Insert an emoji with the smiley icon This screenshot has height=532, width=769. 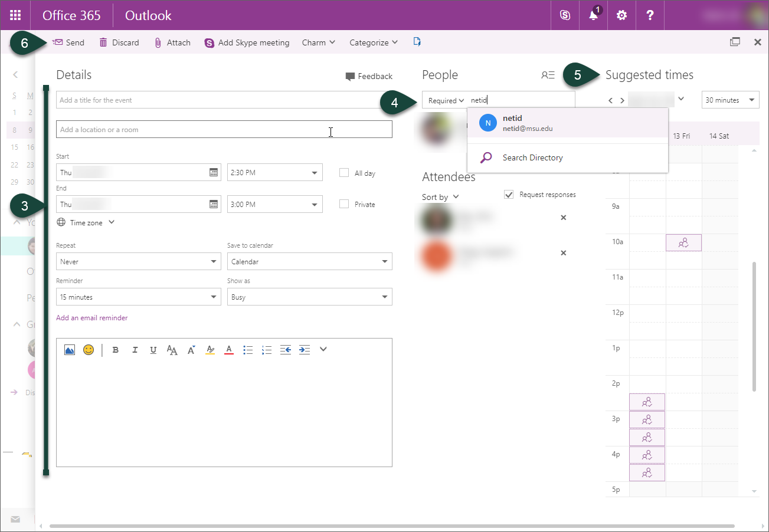coord(89,350)
